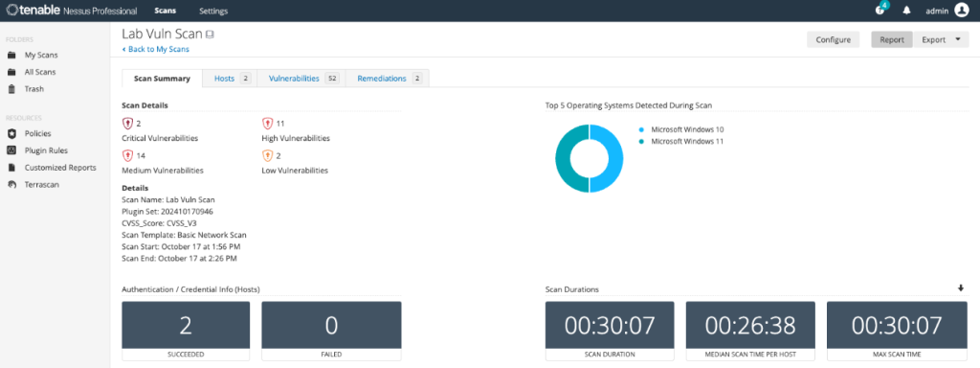Screen dimensions: 980x368
Task: Click the Trash bin icon
Action: [x=11, y=89]
